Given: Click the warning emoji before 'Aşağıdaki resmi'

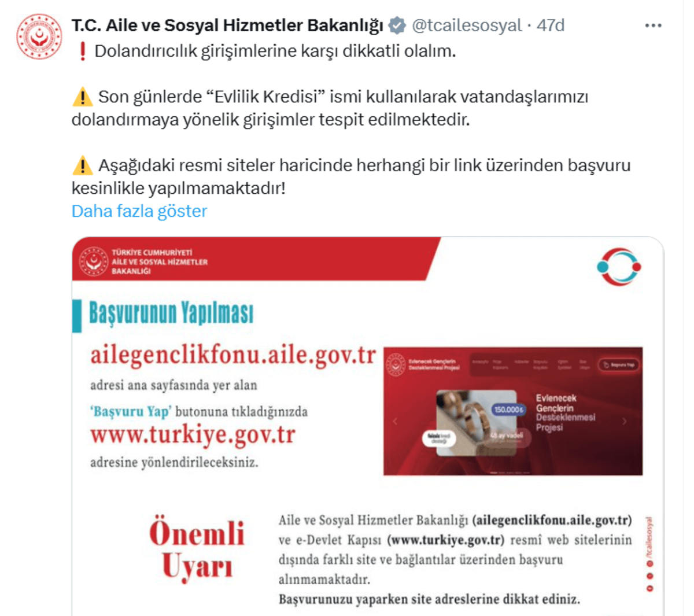Looking at the screenshot, I should tap(82, 165).
